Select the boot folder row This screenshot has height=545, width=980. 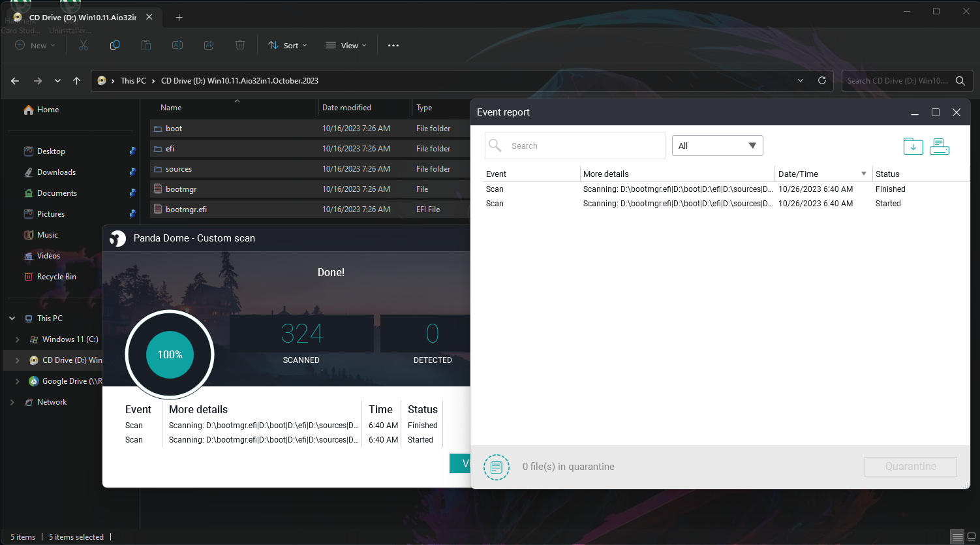tap(310, 129)
